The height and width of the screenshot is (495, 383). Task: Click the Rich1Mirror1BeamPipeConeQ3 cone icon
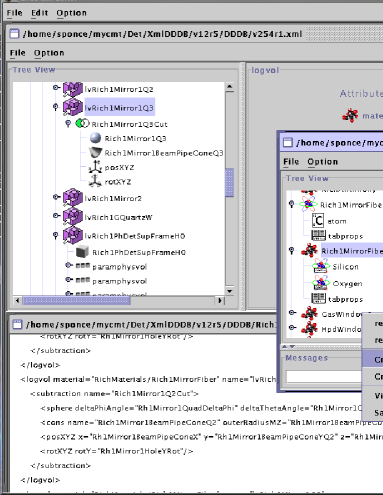pyautogui.click(x=95, y=153)
